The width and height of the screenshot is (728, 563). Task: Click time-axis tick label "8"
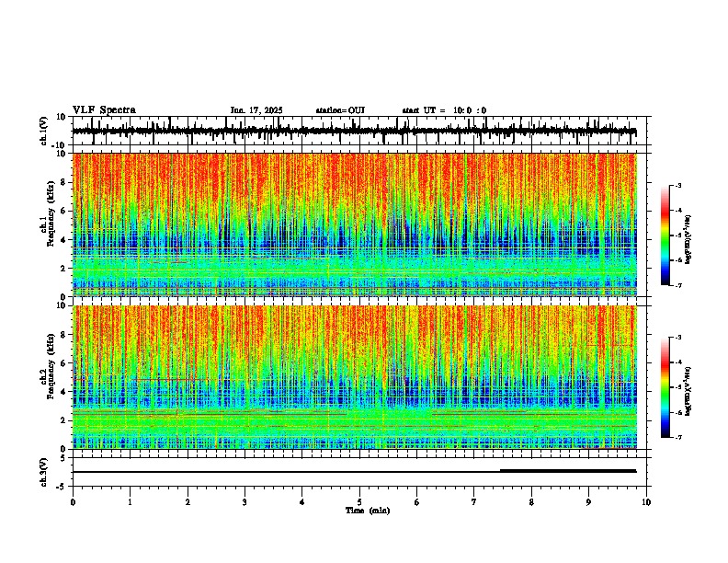(x=531, y=502)
